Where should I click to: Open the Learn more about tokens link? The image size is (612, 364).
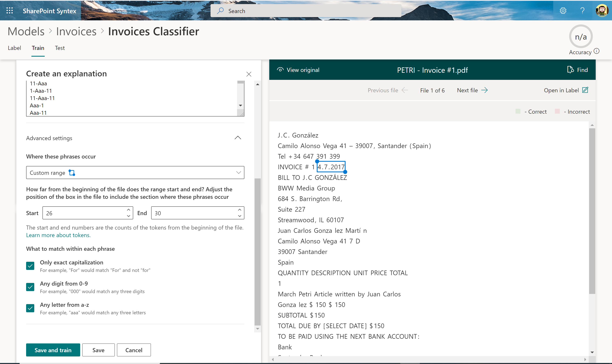[58, 235]
